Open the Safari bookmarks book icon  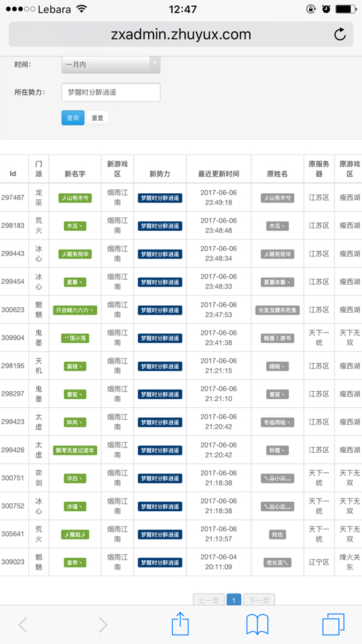[257, 625]
